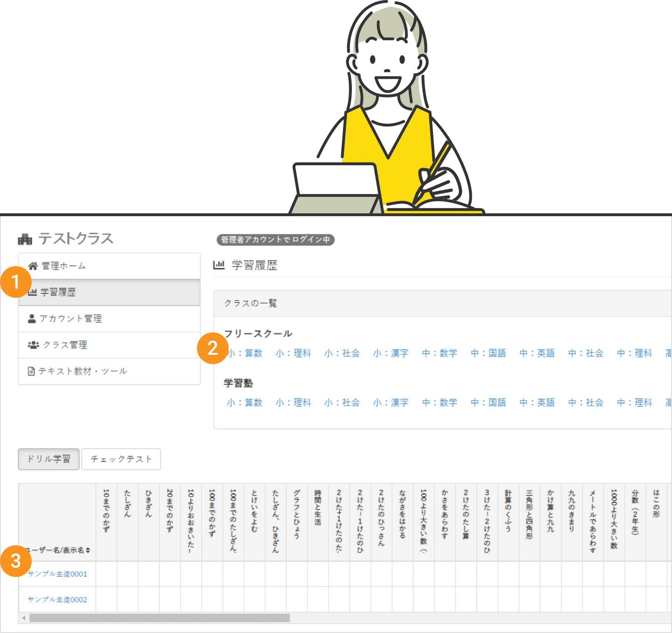672x633 pixels.
Task: Select the ドリル学習 tab
Action: coord(49,459)
